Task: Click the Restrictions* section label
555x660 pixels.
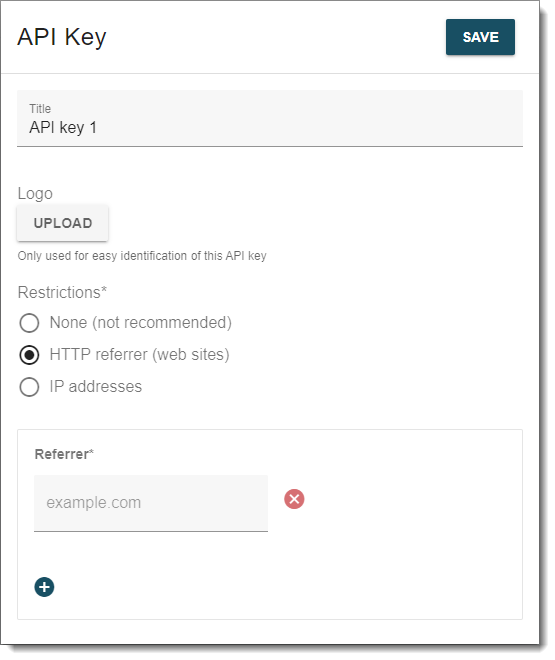Action: [x=62, y=292]
